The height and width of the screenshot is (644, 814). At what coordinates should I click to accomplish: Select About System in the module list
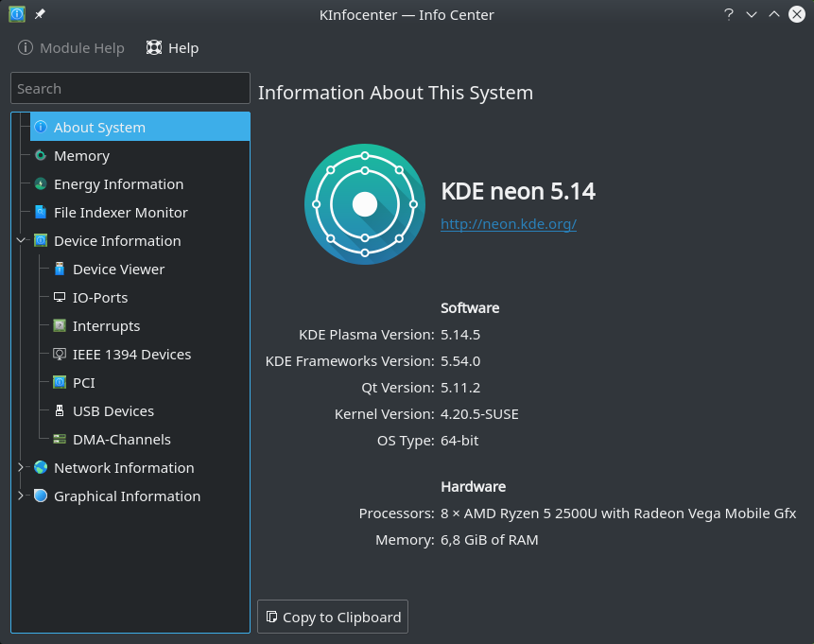[x=140, y=127]
